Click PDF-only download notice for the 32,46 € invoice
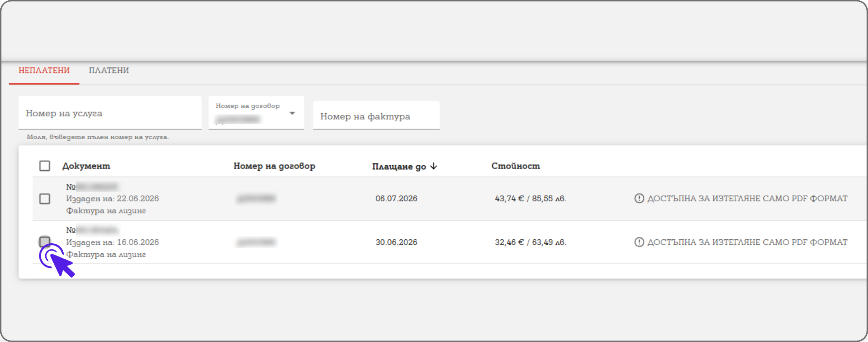This screenshot has width=868, height=342. pos(747,242)
